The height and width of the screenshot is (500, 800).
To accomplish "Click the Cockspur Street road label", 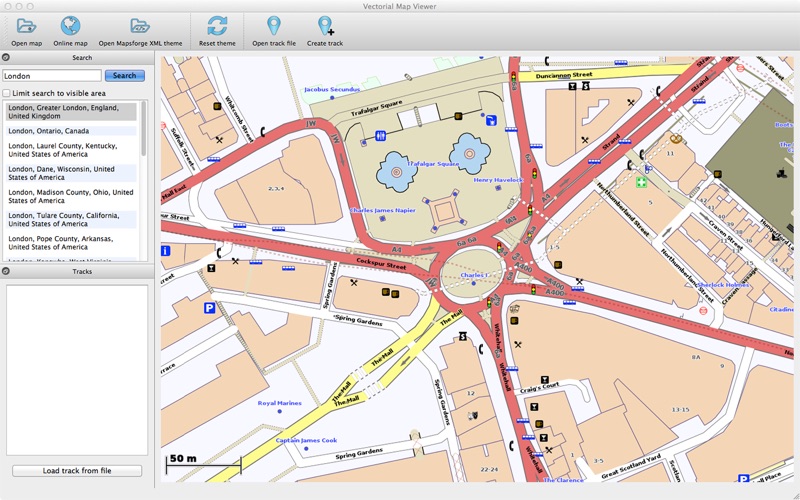I will [381, 262].
